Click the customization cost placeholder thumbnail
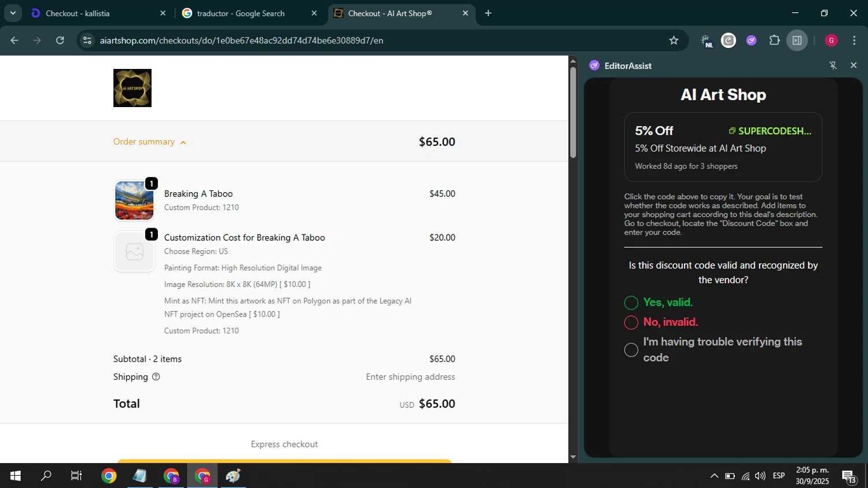This screenshot has height=488, width=868. [x=134, y=252]
